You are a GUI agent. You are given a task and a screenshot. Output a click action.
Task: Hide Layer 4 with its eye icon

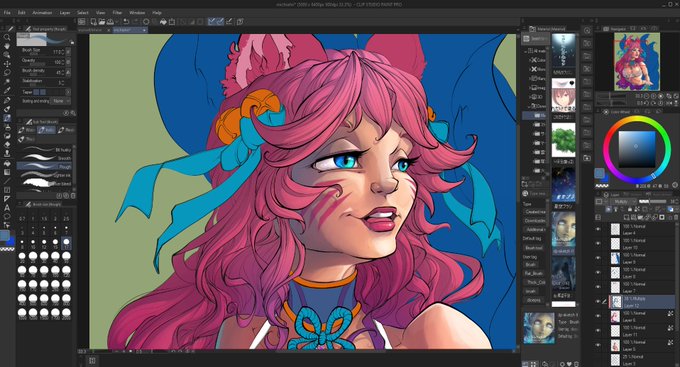click(598, 229)
